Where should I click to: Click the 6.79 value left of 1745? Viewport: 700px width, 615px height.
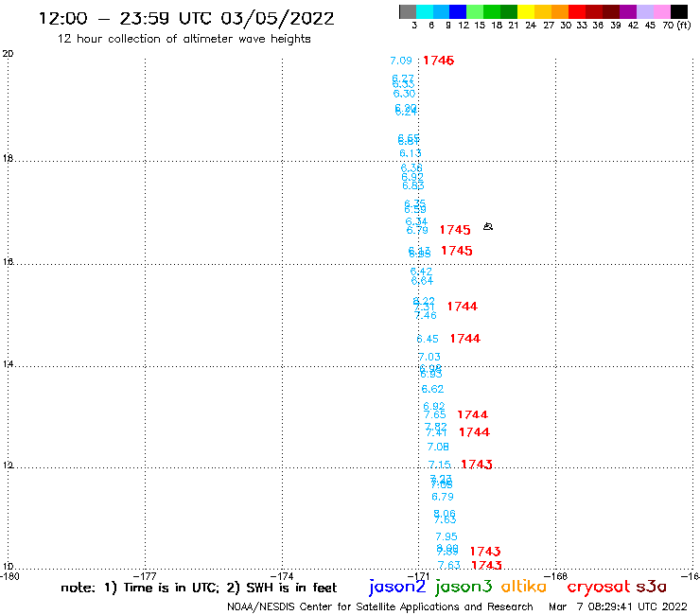coord(417,231)
